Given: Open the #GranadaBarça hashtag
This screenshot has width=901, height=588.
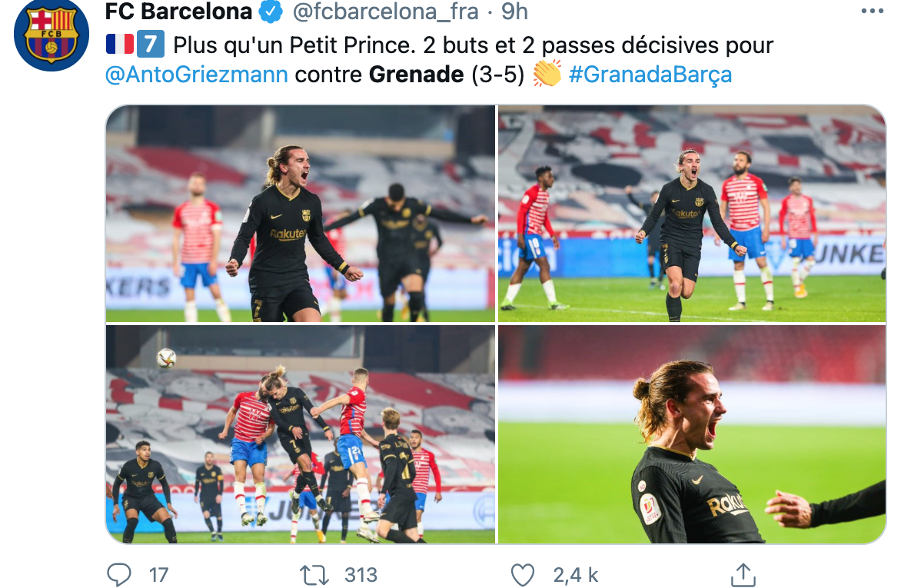Looking at the screenshot, I should (650, 75).
